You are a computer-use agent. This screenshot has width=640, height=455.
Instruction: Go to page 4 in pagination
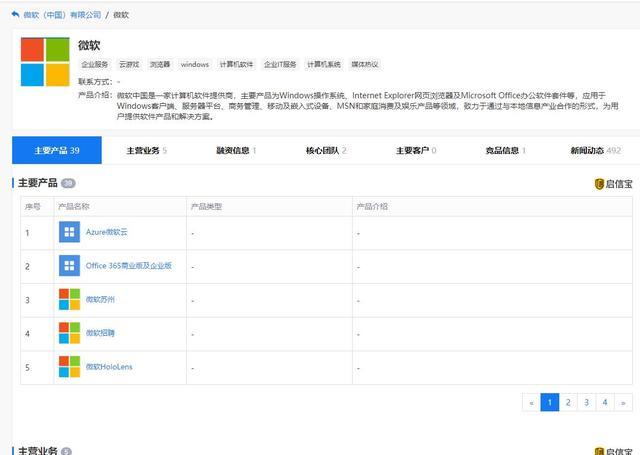coord(605,402)
